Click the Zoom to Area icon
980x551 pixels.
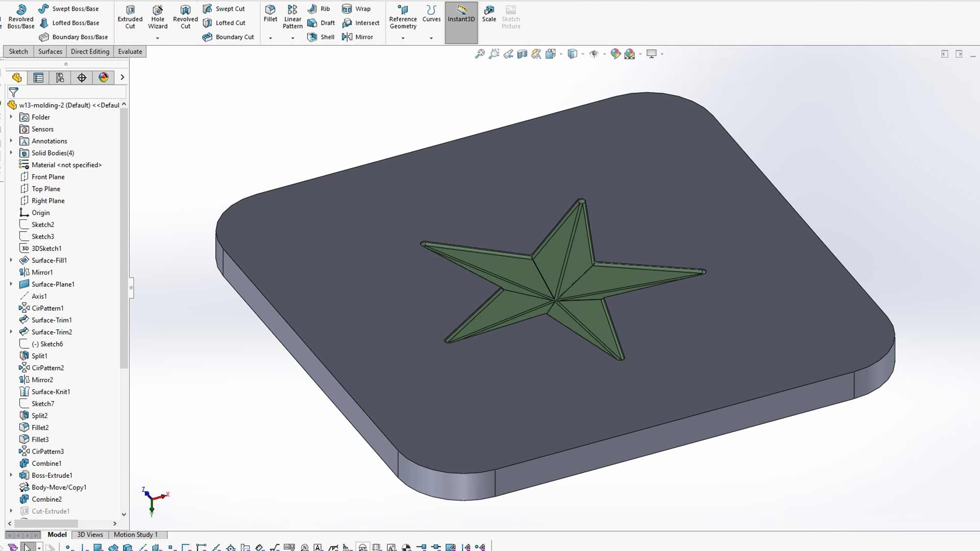(494, 54)
